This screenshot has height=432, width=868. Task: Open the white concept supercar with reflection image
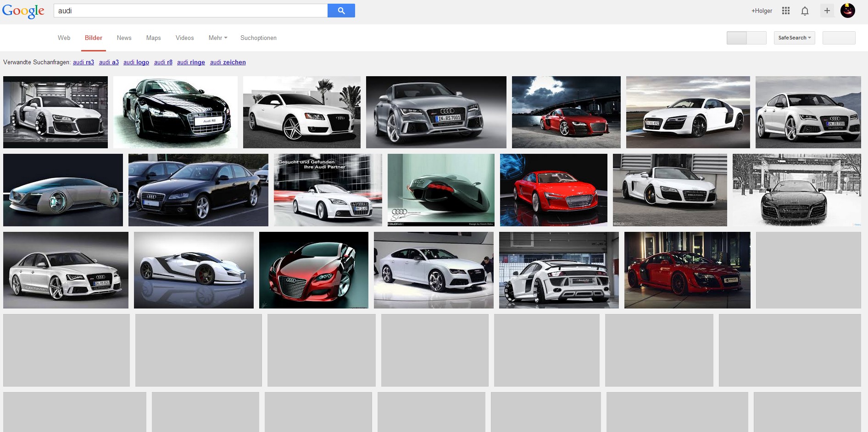tap(194, 270)
